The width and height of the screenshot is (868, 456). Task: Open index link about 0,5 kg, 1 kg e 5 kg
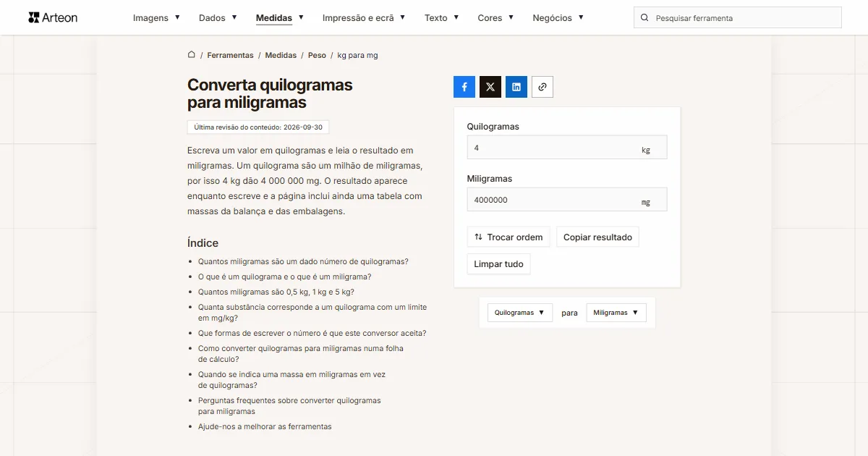point(276,292)
